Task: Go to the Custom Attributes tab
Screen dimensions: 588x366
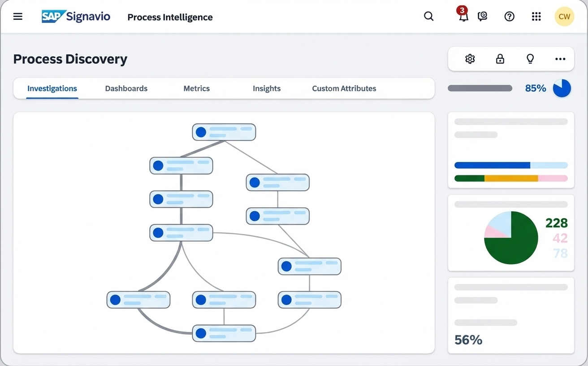Action: (x=344, y=88)
